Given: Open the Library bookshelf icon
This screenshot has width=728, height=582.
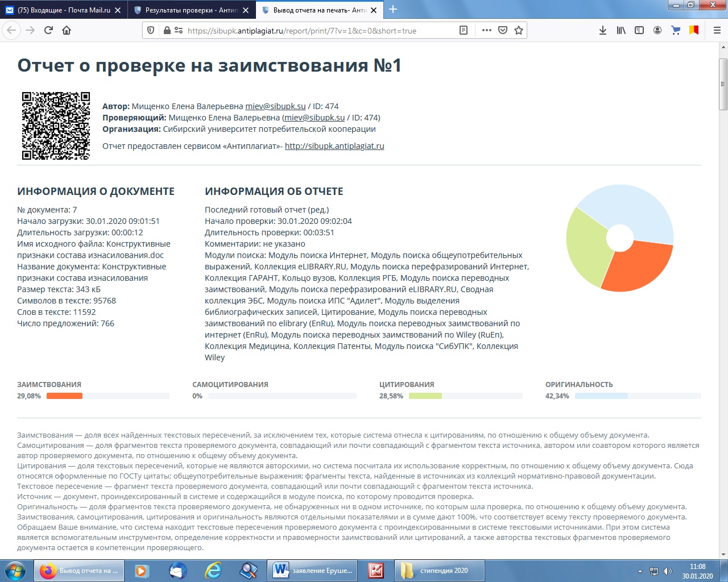Looking at the screenshot, I should 621,31.
